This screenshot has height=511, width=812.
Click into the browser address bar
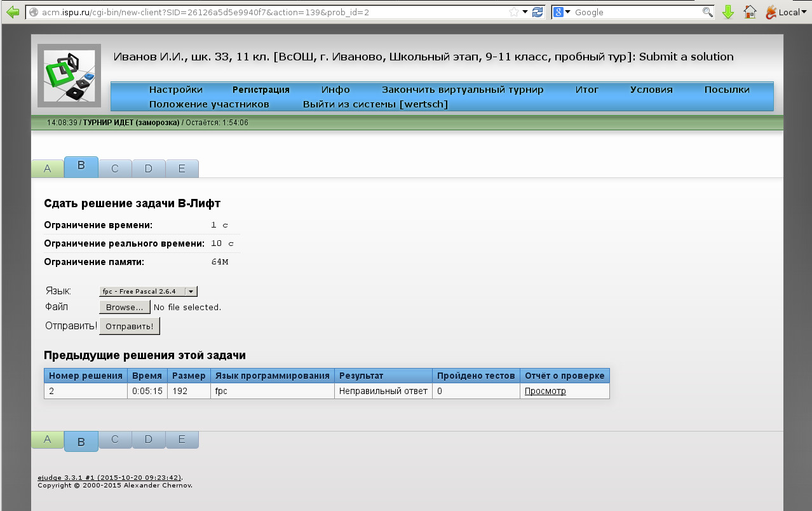click(x=267, y=12)
